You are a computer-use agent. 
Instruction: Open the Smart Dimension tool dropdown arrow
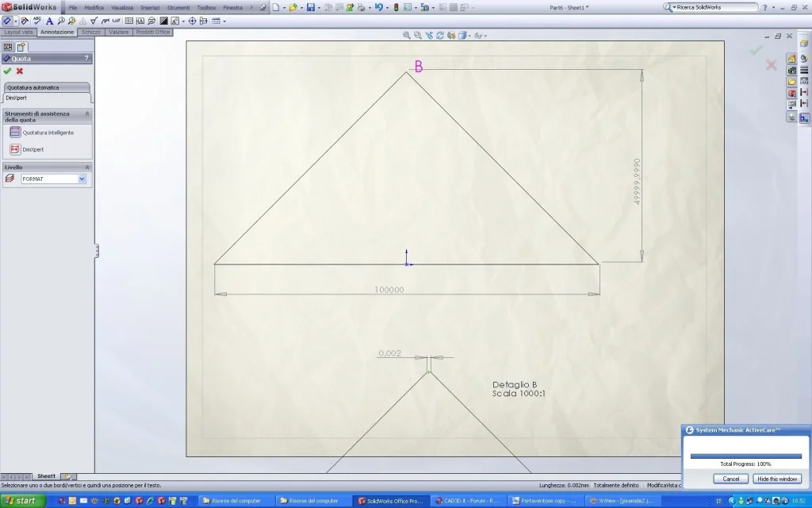[16, 21]
